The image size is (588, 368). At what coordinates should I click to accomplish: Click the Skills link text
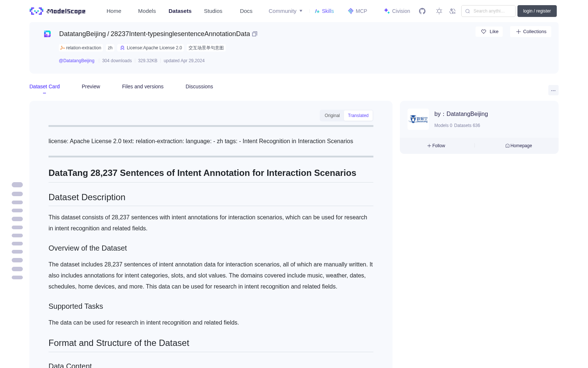click(x=328, y=11)
